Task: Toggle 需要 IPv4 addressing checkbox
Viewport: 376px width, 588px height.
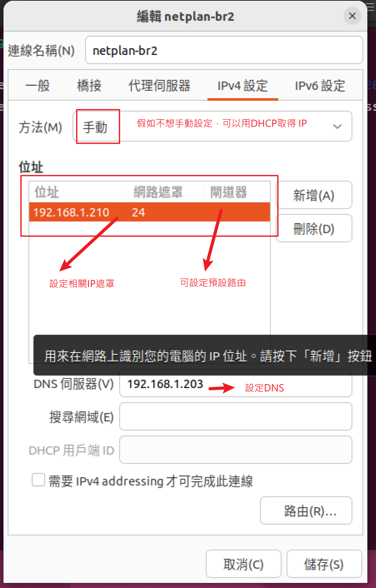Action: coord(38,480)
